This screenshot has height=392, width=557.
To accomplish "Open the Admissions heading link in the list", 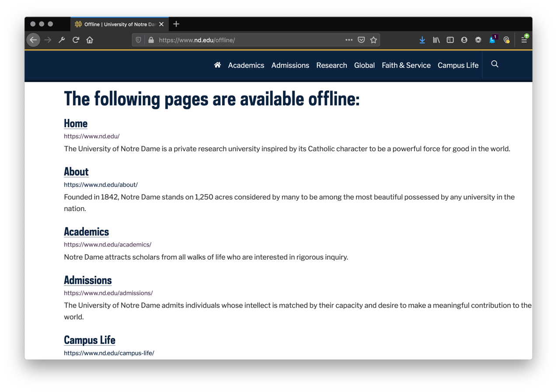I will [88, 280].
